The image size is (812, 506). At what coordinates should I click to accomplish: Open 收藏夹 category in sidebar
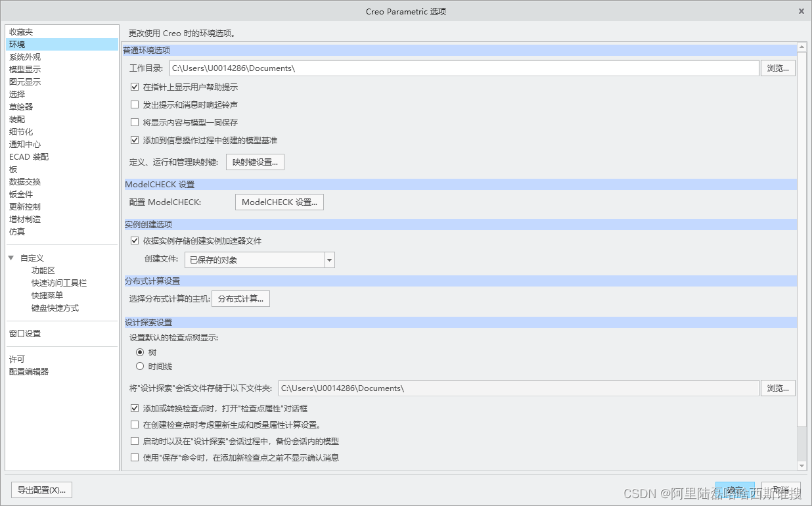(x=21, y=32)
